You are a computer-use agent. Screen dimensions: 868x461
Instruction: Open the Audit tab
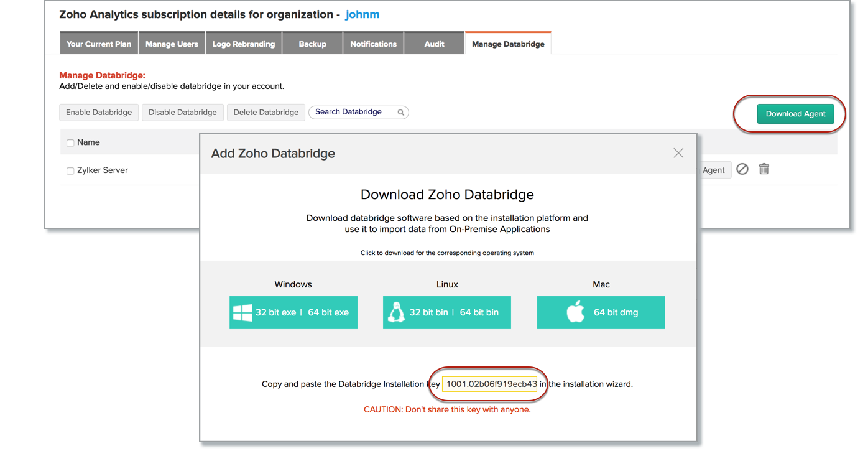pyautogui.click(x=434, y=44)
